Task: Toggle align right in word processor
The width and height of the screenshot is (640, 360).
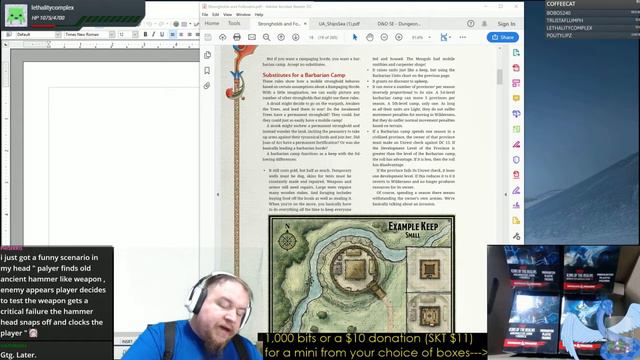Action: point(189,35)
